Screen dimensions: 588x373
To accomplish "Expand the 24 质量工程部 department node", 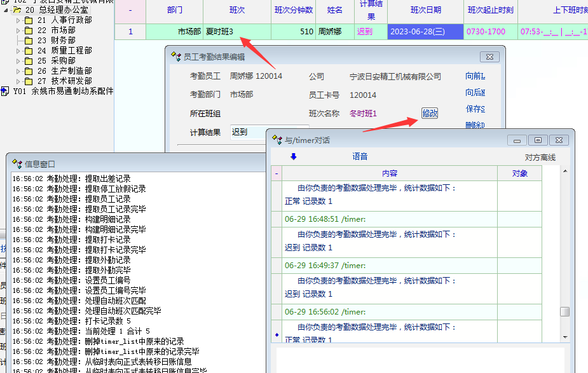I will (x=18, y=51).
